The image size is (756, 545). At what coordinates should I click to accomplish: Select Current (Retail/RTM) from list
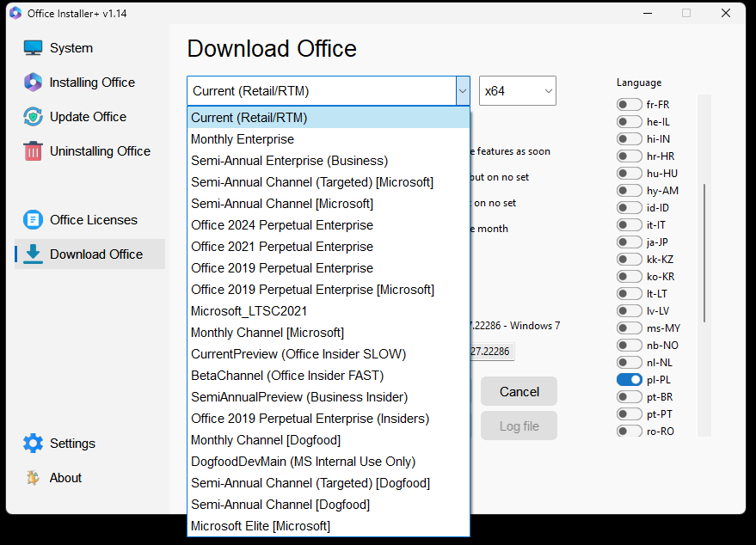pyautogui.click(x=329, y=118)
